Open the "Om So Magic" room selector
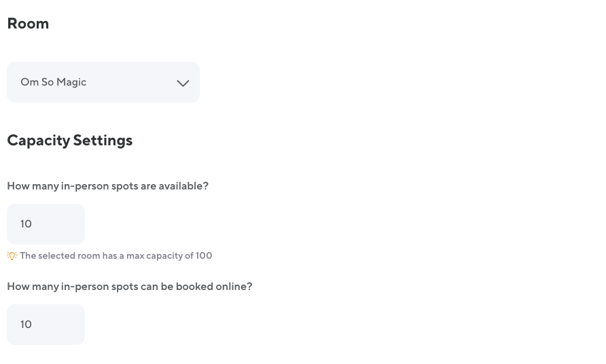This screenshot has width=606, height=364. [103, 82]
